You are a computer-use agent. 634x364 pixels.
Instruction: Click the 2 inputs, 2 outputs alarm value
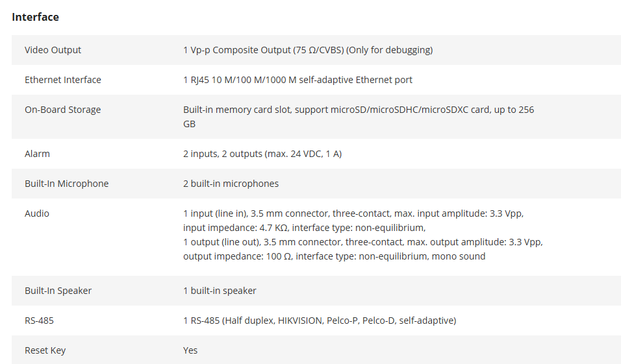(x=262, y=154)
